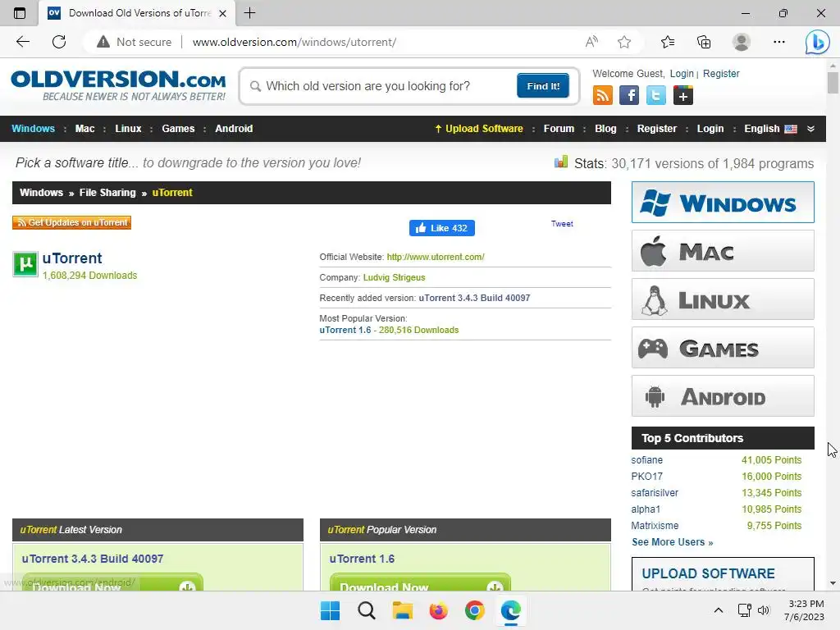Click the Register link beside Welcome Guest
The height and width of the screenshot is (630, 840).
click(x=721, y=73)
